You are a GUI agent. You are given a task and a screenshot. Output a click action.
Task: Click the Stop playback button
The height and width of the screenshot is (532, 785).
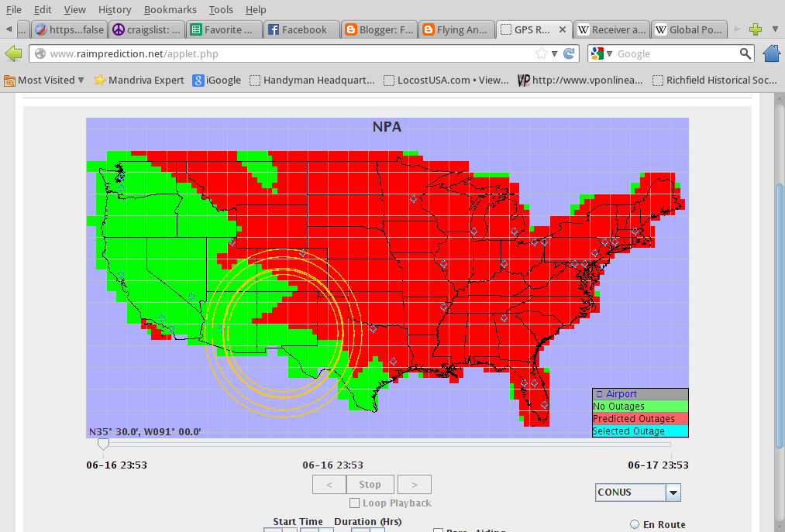point(370,485)
